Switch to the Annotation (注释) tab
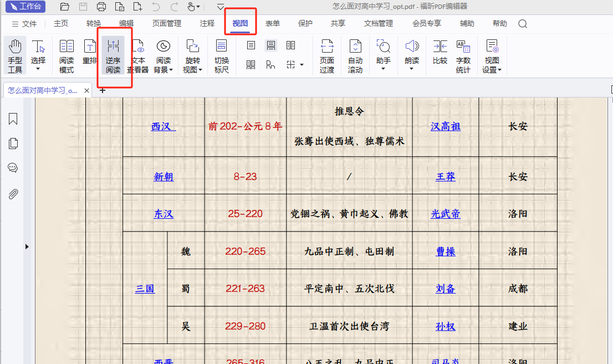Image resolution: width=613 pixels, height=364 pixels. 207,24
